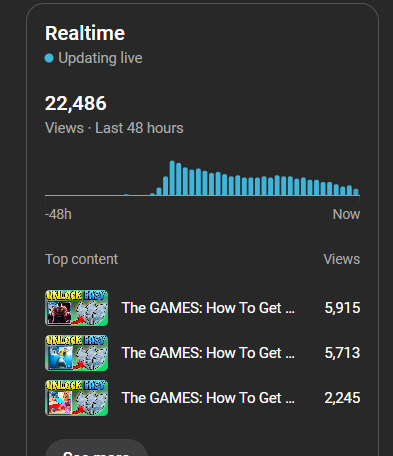Click the Top content column header
The height and width of the screenshot is (456, 393).
pyautogui.click(x=81, y=259)
